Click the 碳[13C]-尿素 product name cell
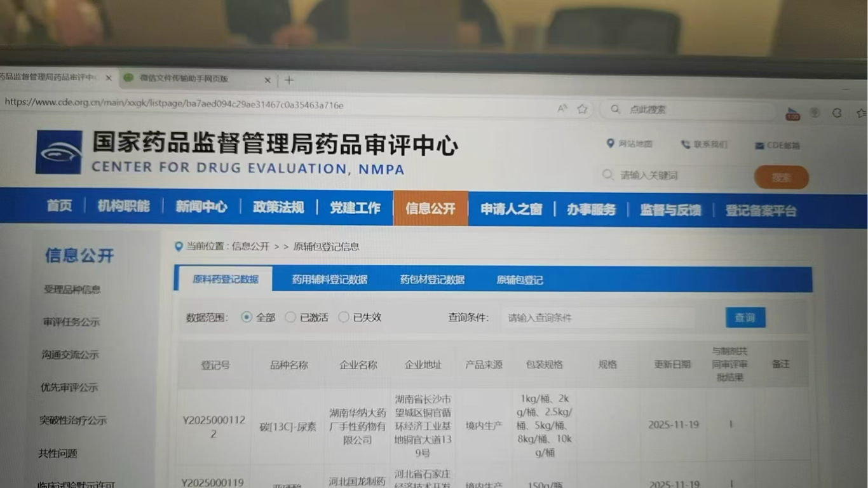Image resolution: width=868 pixels, height=488 pixels. [288, 426]
